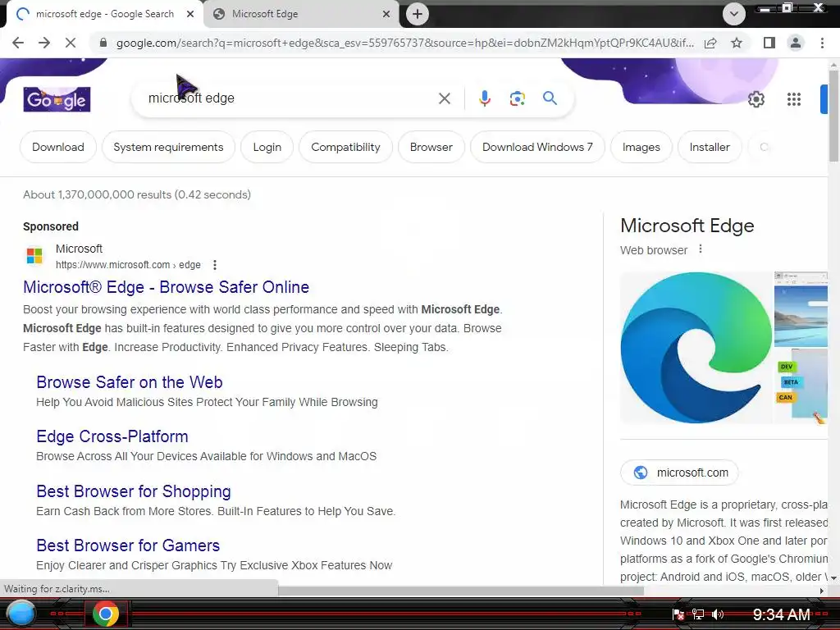
Task: Open the Browse Safer on the Web link
Action: [x=129, y=382]
